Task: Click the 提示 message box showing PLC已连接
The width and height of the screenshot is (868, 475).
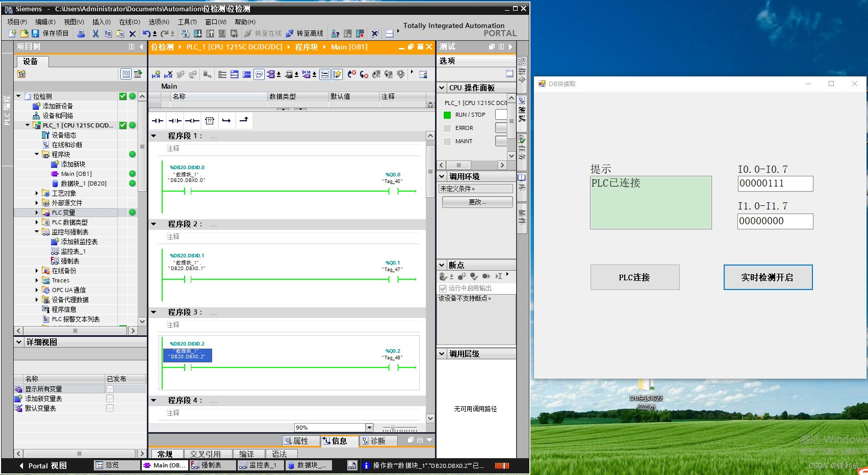Action: (x=651, y=202)
